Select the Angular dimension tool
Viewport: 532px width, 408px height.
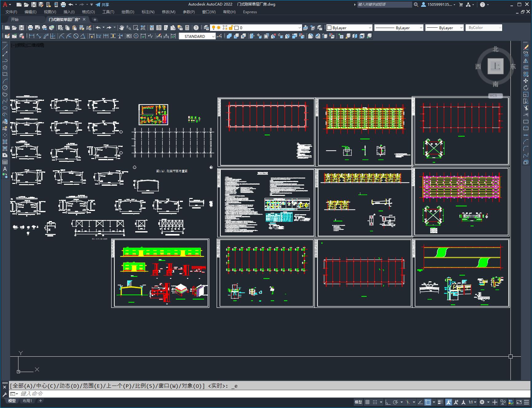pos(83,36)
